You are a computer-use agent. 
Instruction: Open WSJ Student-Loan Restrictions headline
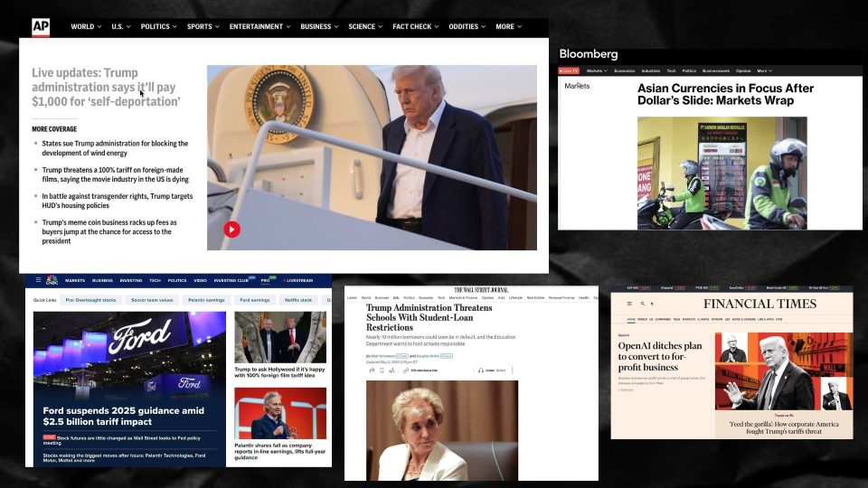point(429,317)
